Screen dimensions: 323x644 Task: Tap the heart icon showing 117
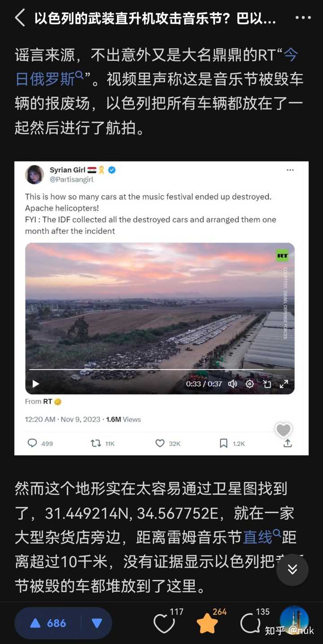tap(164, 623)
